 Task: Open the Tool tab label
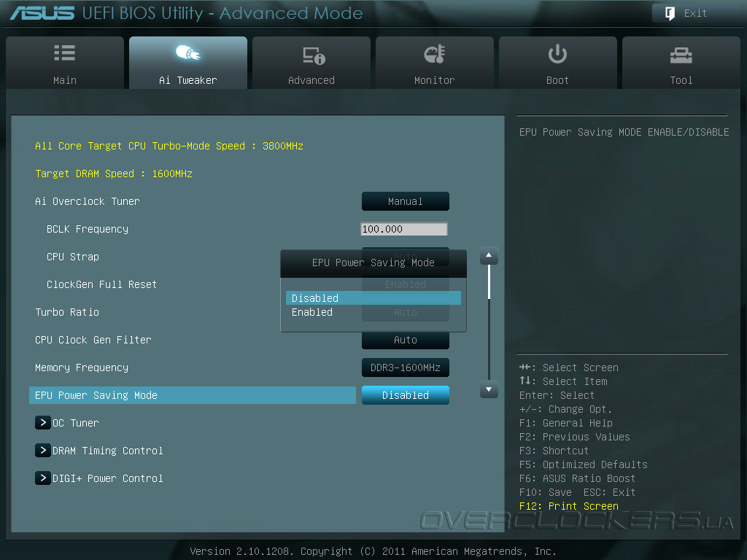[681, 80]
